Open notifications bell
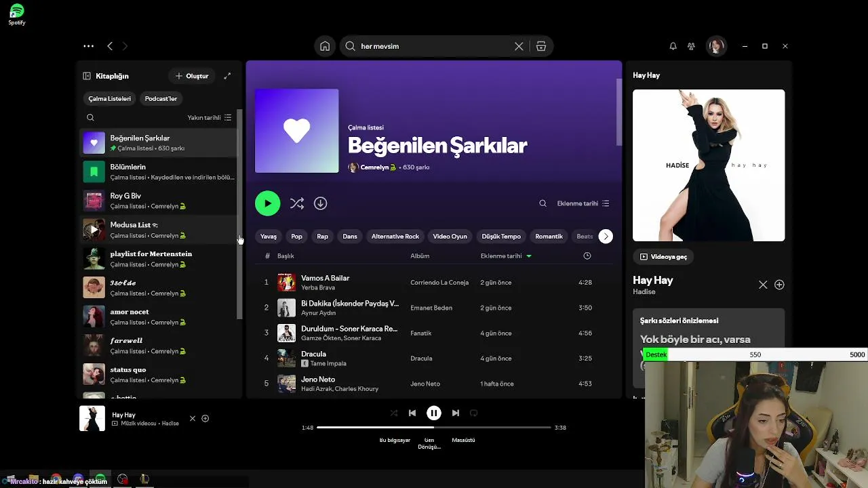Screen dimensions: 868x488 pyautogui.click(x=673, y=46)
